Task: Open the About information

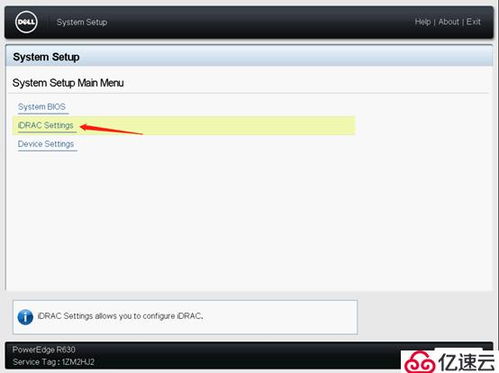Action: (449, 22)
